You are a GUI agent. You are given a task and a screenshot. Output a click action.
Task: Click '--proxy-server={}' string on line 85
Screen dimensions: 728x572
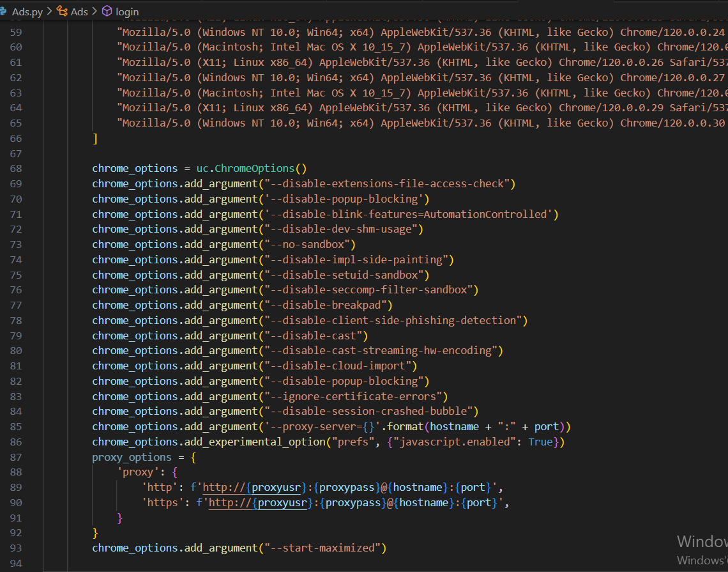tap(322, 426)
